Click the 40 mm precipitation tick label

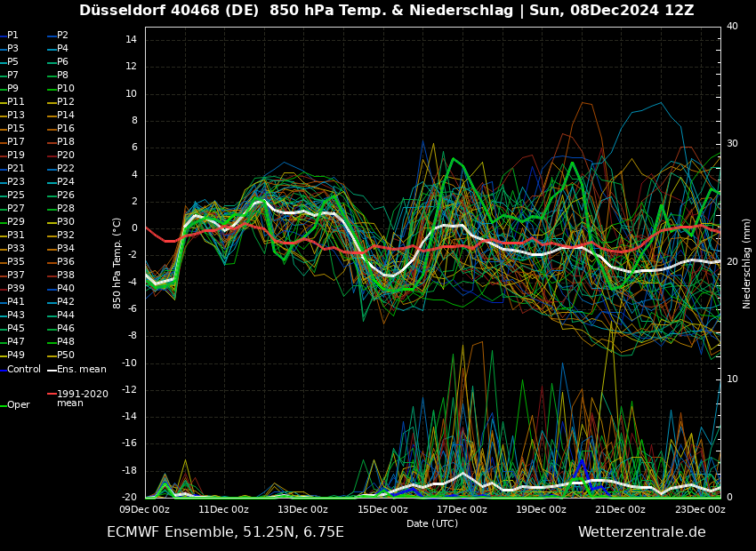click(x=732, y=27)
